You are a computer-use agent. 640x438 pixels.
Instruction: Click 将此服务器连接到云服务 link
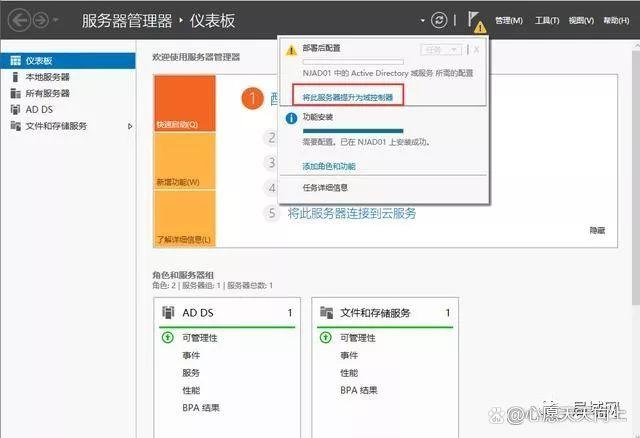[352, 213]
